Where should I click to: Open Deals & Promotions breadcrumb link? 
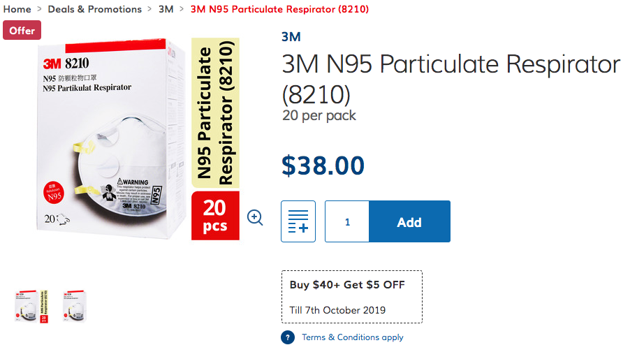click(94, 9)
